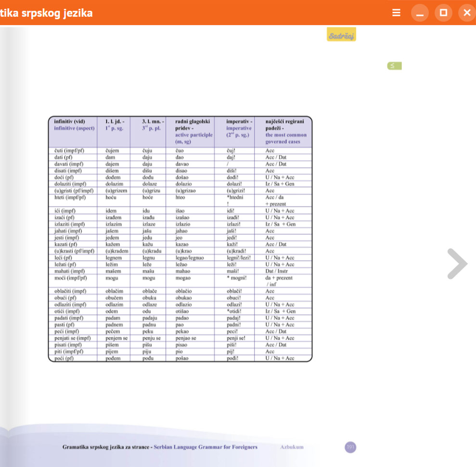The height and width of the screenshot is (467, 476).
Task: Click the 'imperativ' column header
Action: 239,122
